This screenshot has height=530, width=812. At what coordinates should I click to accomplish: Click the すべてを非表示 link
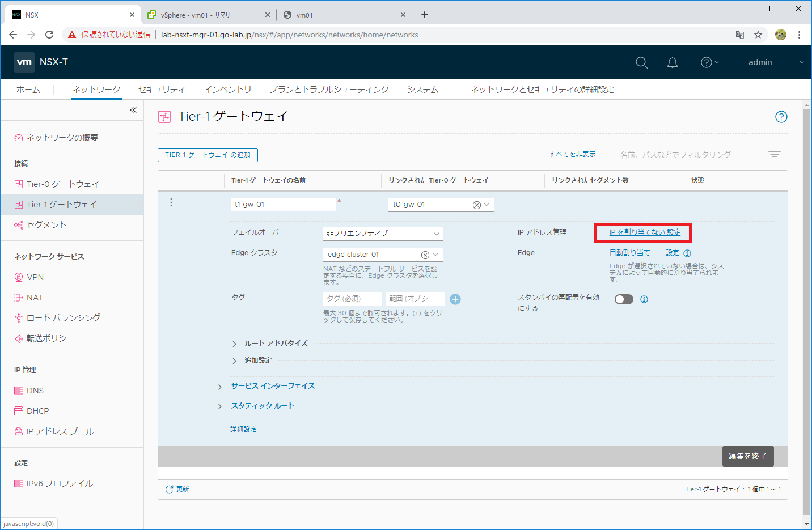[572, 154]
